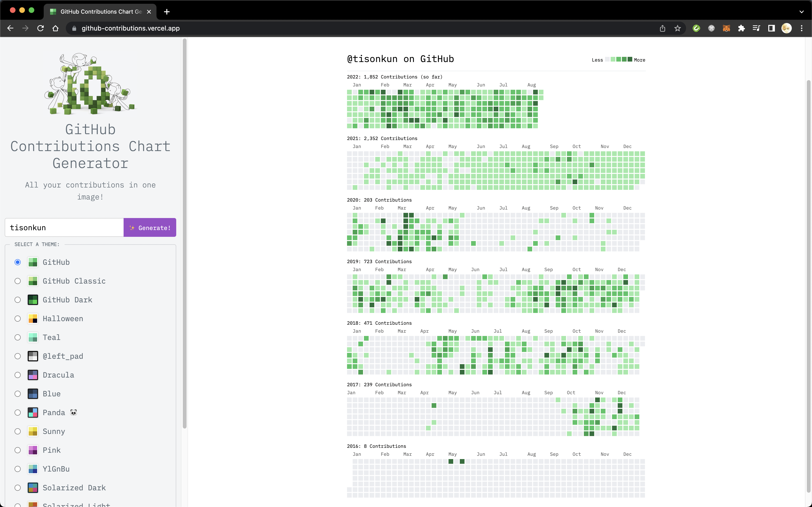
Task: Go back to the previous page
Action: pos(10,28)
